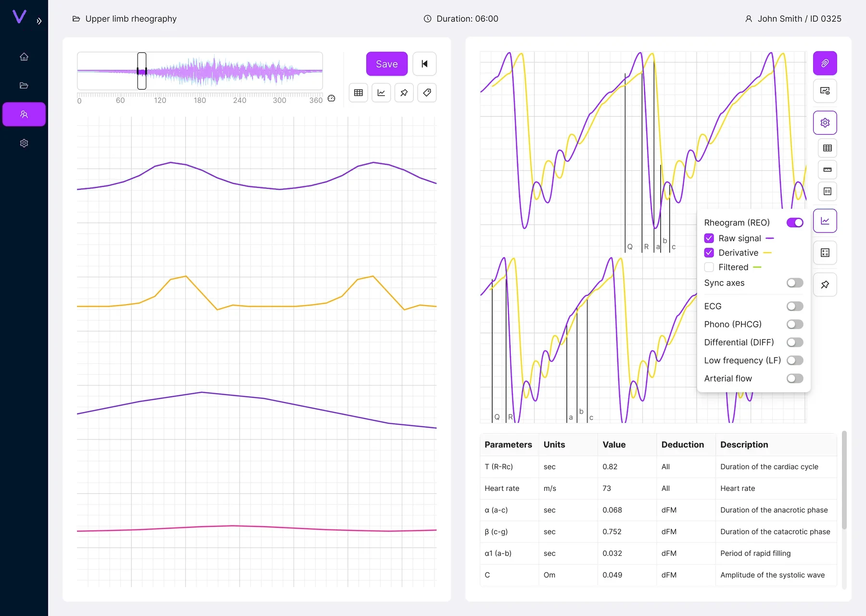
Task: Enable Differential (DIFF) toggle
Action: tap(795, 342)
